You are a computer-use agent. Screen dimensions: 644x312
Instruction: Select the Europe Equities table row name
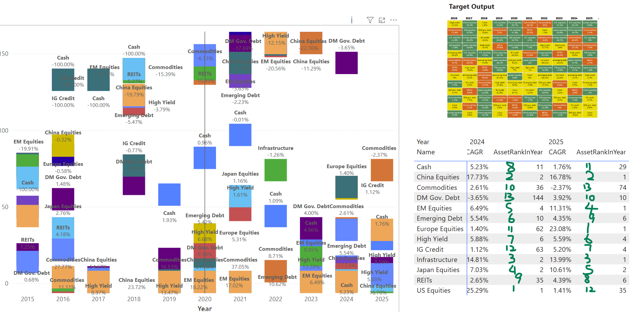440,229
